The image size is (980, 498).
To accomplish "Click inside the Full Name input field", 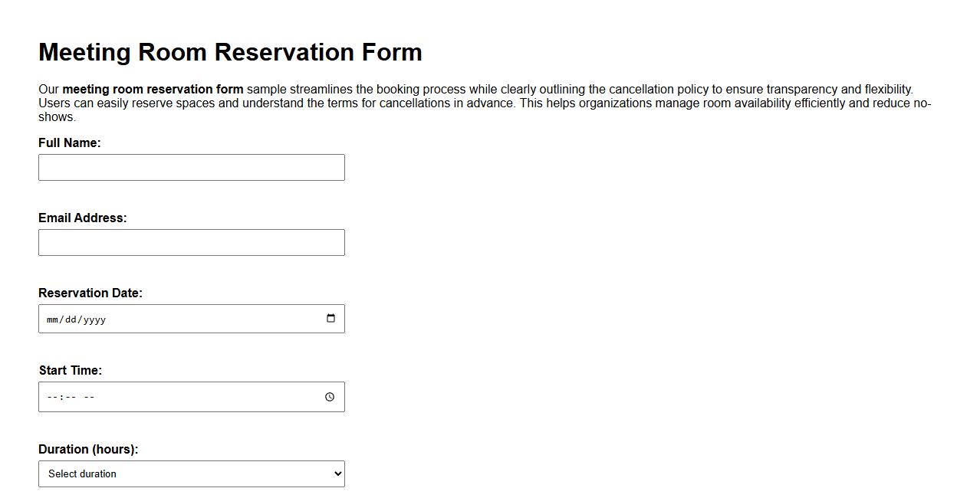I will coord(191,167).
